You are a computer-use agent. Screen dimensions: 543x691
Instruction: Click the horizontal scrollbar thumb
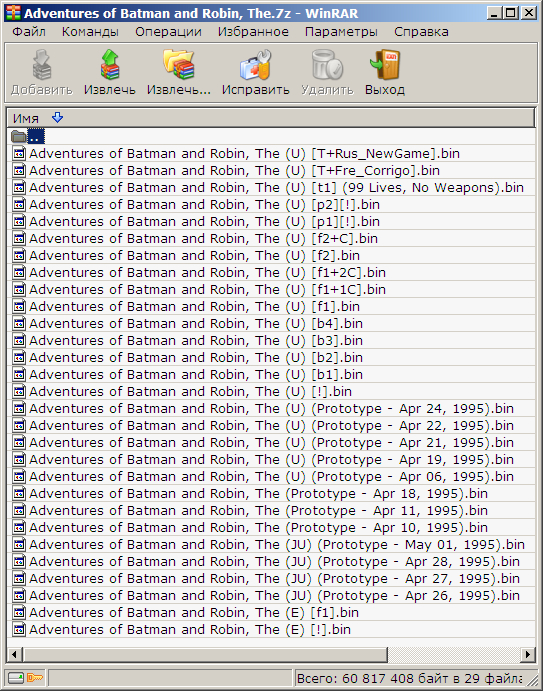[204, 654]
